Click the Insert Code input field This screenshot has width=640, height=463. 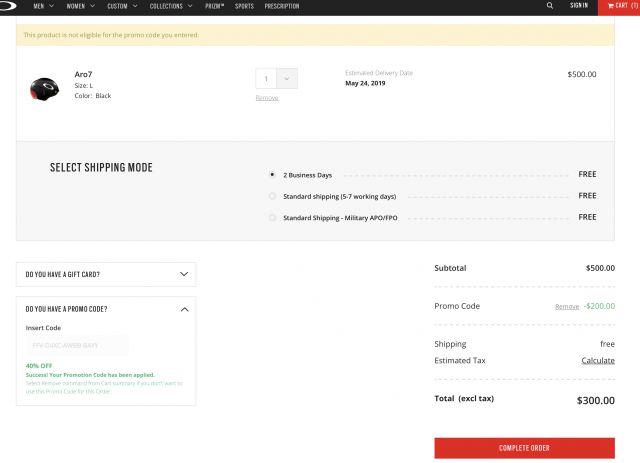click(77, 345)
